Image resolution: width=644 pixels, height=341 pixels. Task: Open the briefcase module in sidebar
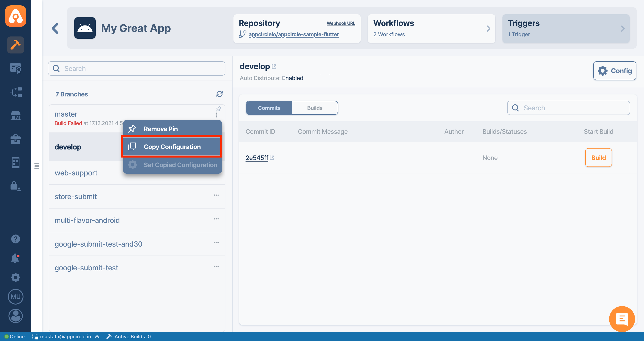(x=15, y=139)
